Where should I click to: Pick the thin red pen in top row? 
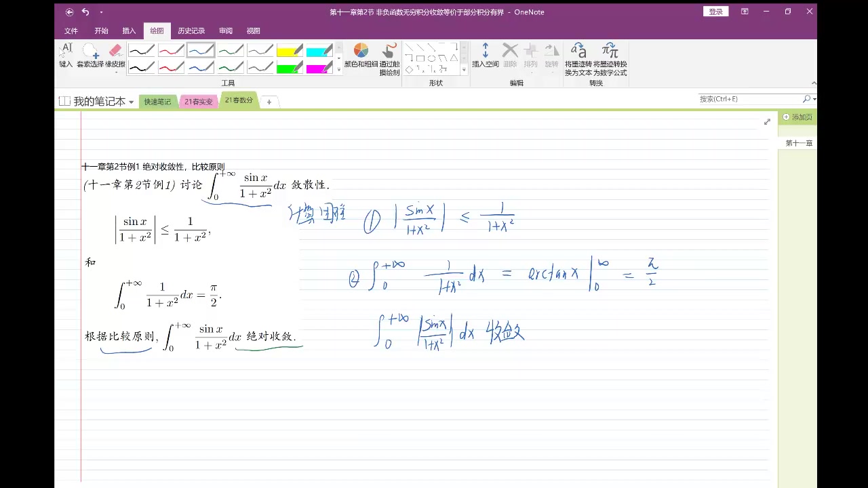(172, 50)
